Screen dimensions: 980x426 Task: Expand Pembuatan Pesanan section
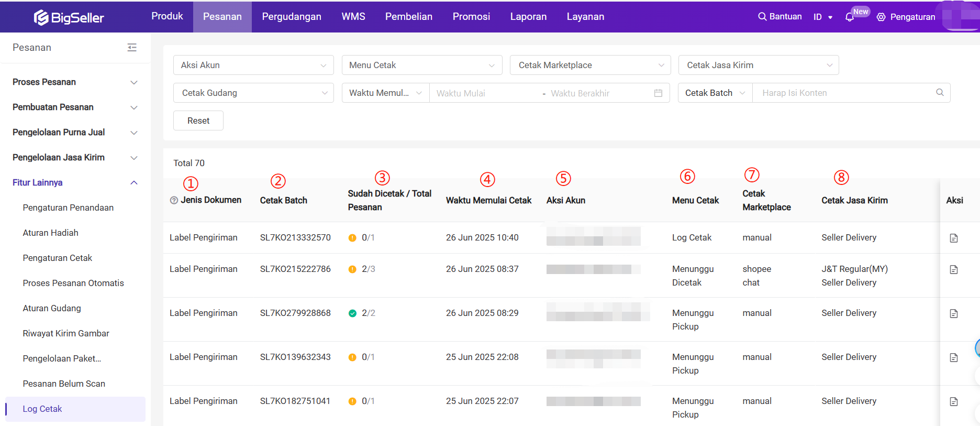(x=75, y=107)
